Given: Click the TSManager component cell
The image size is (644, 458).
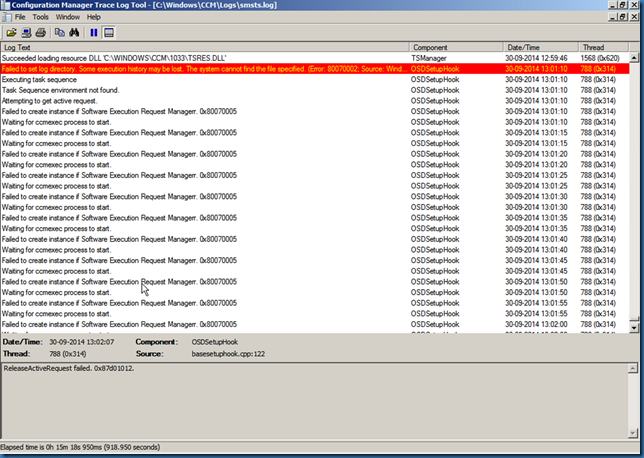Looking at the screenshot, I should (x=429, y=58).
